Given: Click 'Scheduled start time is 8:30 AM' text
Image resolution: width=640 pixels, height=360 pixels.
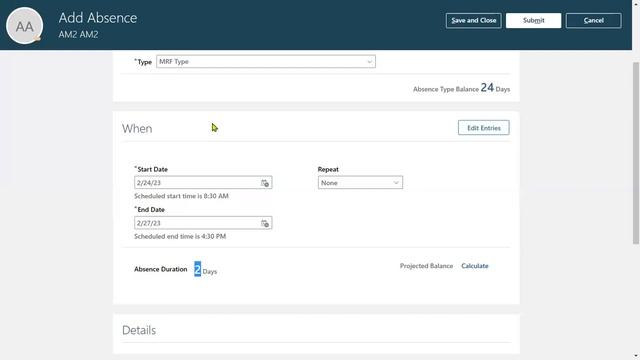Looking at the screenshot, I should (181, 196).
